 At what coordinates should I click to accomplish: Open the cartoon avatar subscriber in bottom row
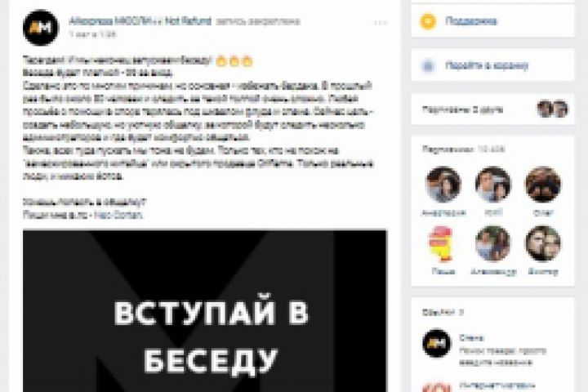click(x=443, y=244)
